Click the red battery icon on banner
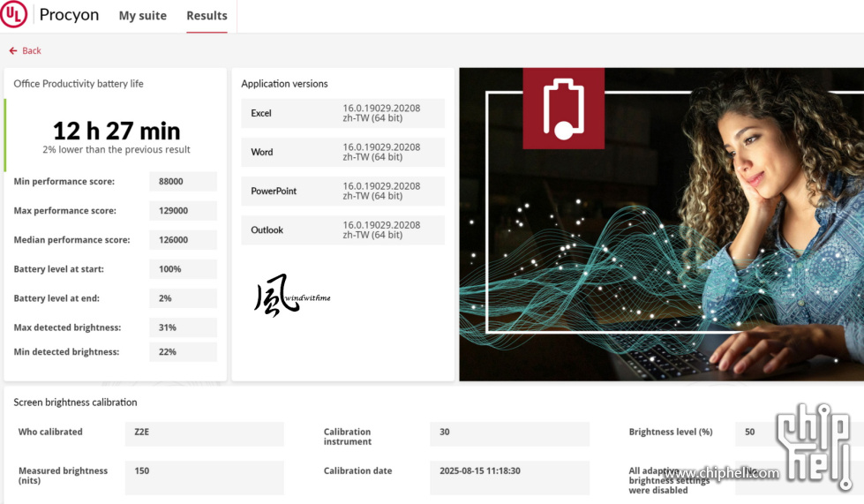This screenshot has height=504, width=864. (x=563, y=109)
